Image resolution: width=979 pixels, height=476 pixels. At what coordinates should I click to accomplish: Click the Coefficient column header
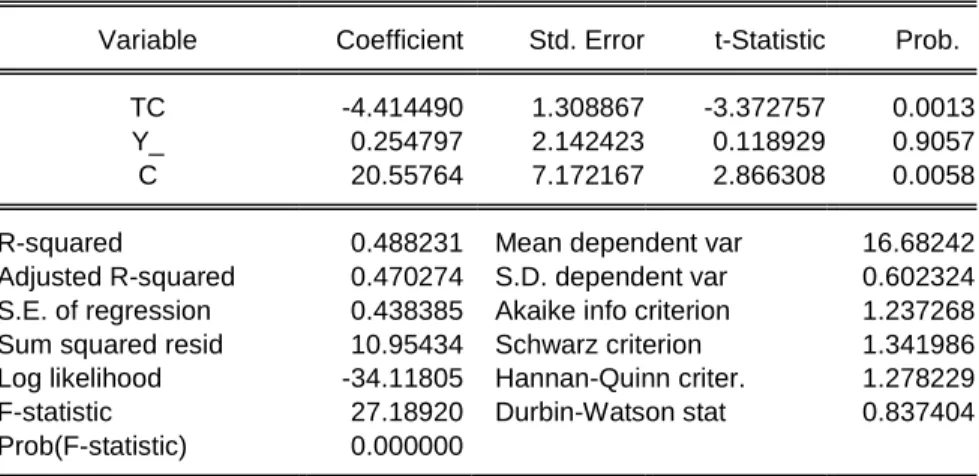tap(400, 41)
